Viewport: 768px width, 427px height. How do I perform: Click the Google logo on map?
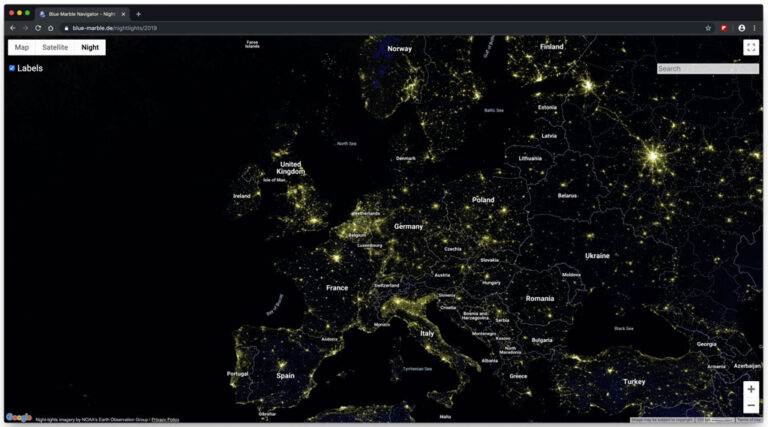point(18,417)
